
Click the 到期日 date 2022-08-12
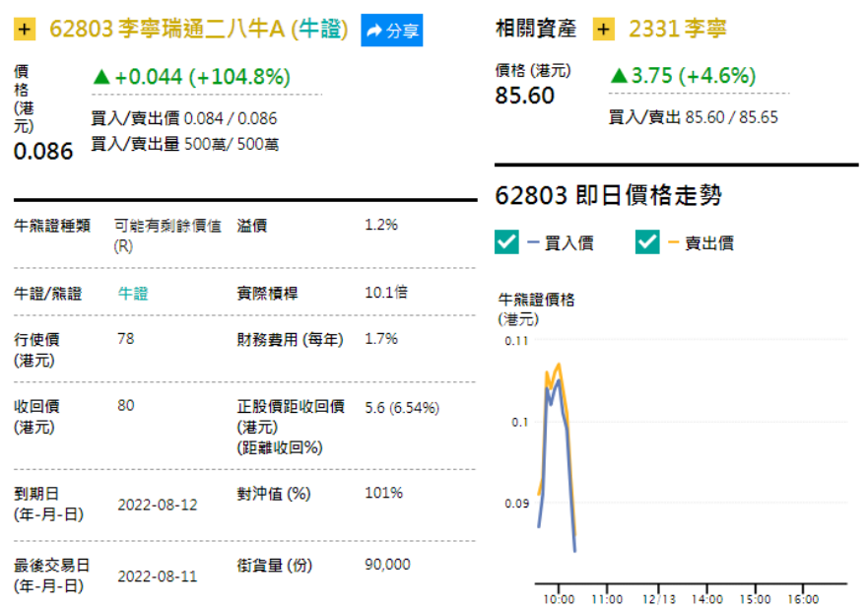coord(158,505)
